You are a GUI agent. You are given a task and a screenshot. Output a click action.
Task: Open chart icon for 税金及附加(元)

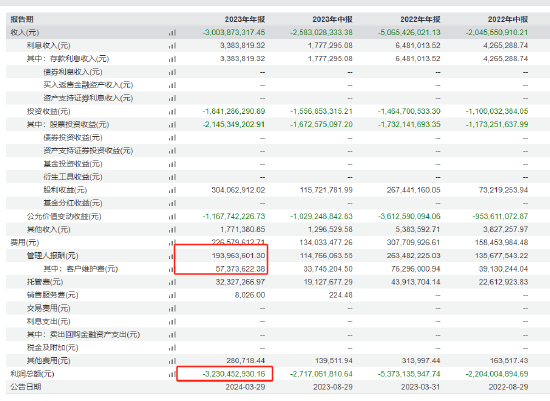tap(172, 348)
